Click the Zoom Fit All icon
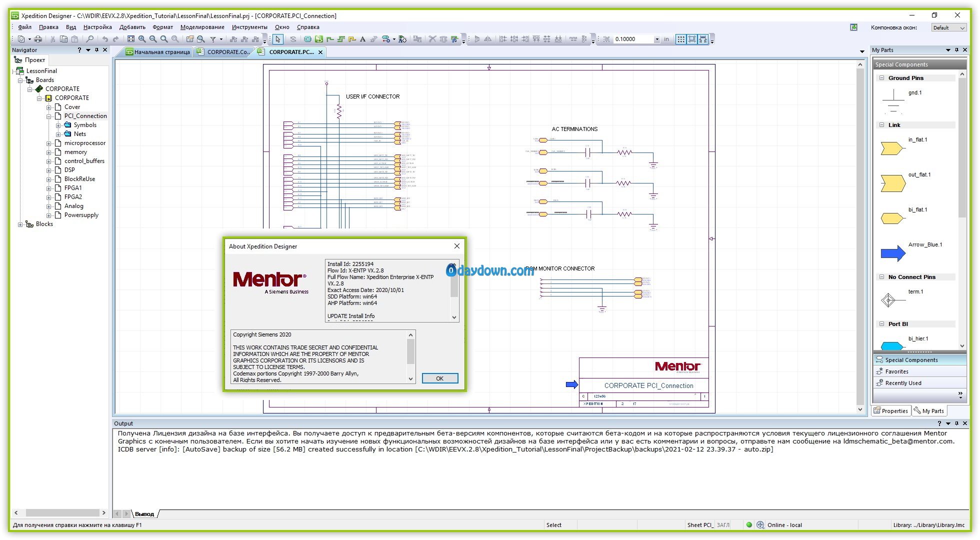The image size is (980, 540). click(131, 39)
